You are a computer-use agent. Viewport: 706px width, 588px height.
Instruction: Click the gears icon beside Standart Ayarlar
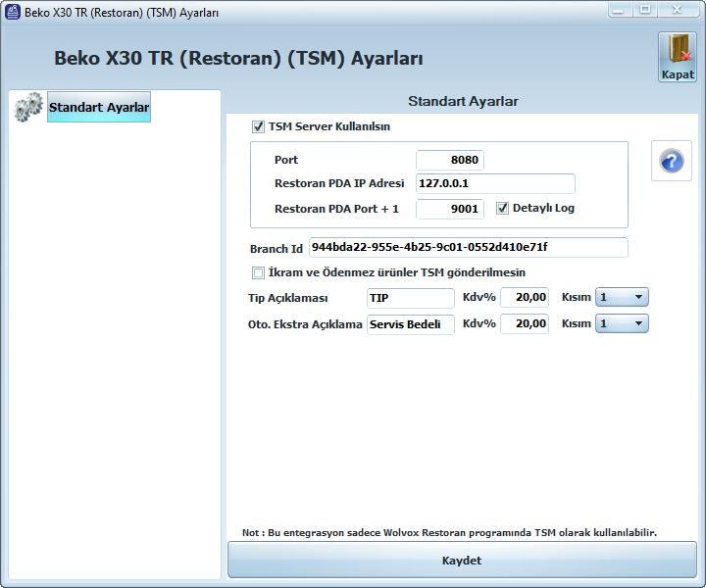(27, 107)
